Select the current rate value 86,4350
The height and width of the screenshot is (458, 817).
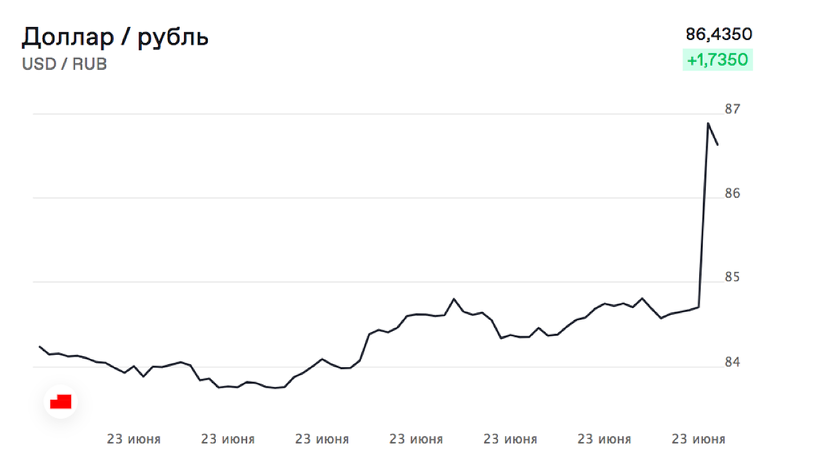(719, 34)
